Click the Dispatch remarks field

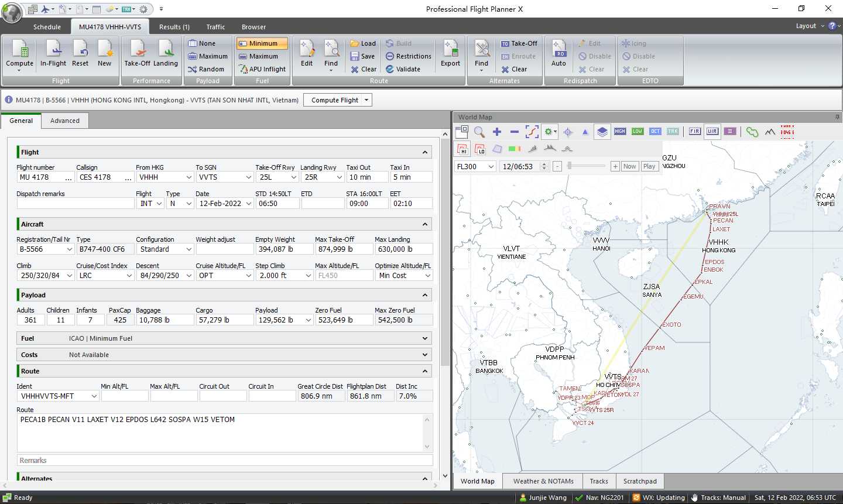76,204
